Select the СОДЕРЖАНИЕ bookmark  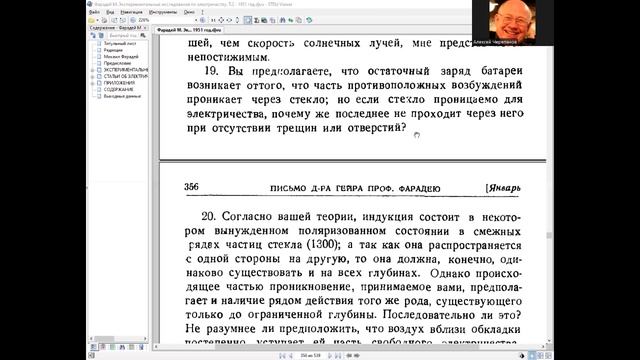(x=118, y=89)
